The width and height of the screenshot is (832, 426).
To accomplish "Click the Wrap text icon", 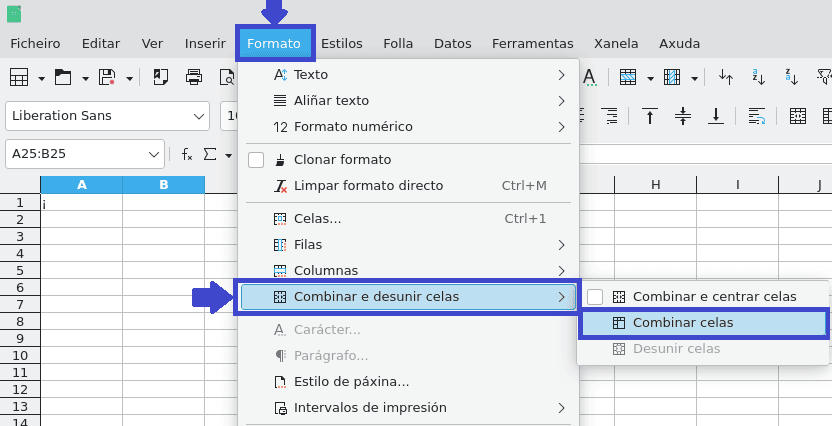I will (x=757, y=116).
